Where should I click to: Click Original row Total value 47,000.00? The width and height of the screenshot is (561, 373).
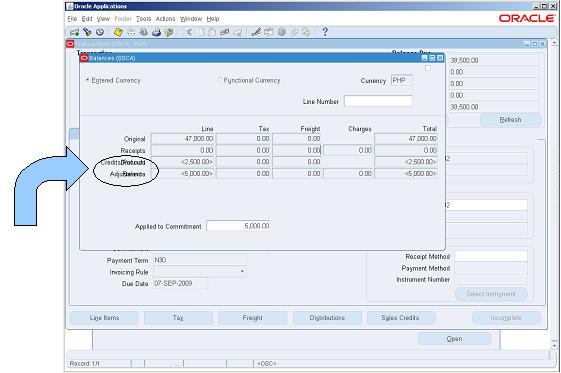point(406,138)
